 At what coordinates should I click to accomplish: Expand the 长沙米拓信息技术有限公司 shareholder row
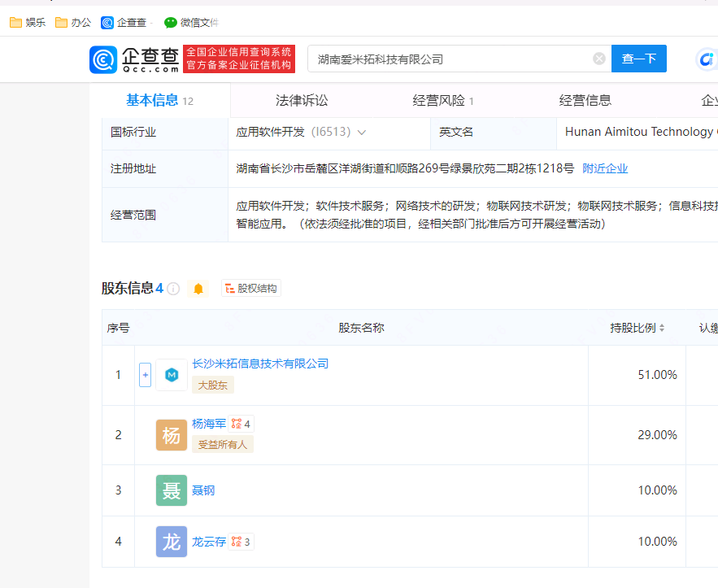[146, 375]
